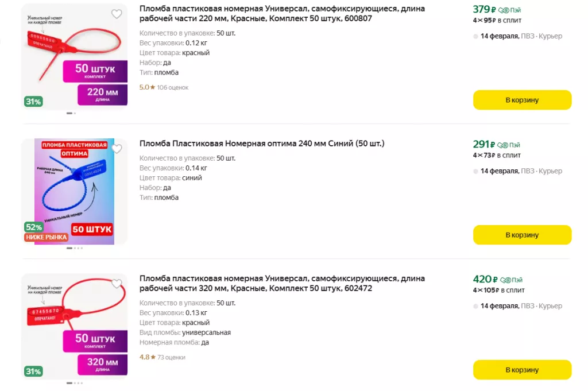Favorite the red 320 mm seal via its heart
588x391 pixels.
117,284
